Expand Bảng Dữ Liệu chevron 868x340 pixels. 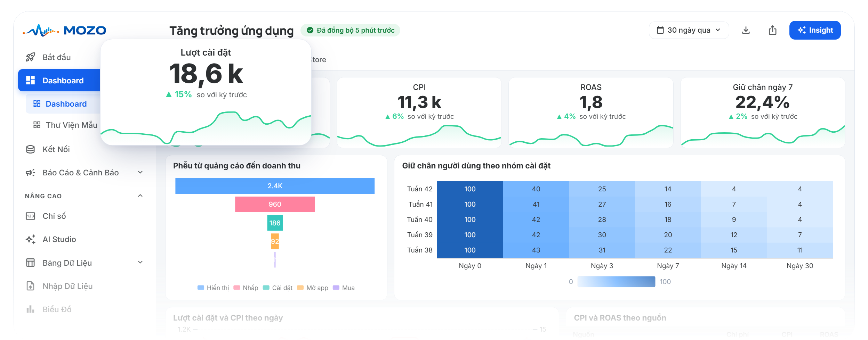click(x=140, y=262)
